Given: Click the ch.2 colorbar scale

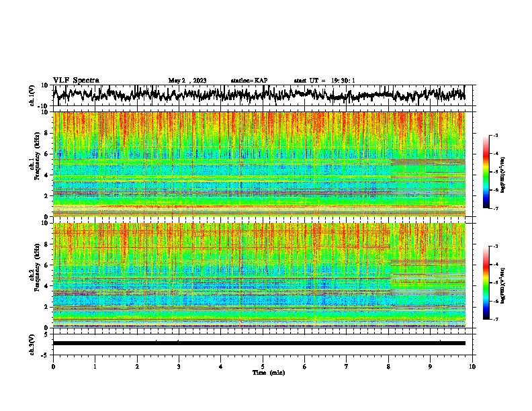Looking at the screenshot, I should [486, 283].
